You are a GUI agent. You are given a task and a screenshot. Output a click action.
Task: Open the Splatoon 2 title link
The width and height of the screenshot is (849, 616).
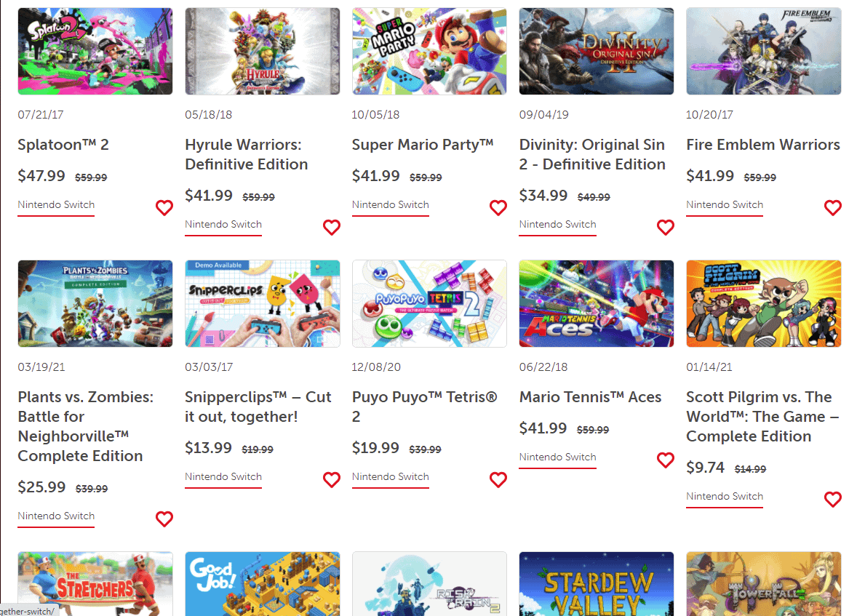pyautogui.click(x=63, y=145)
